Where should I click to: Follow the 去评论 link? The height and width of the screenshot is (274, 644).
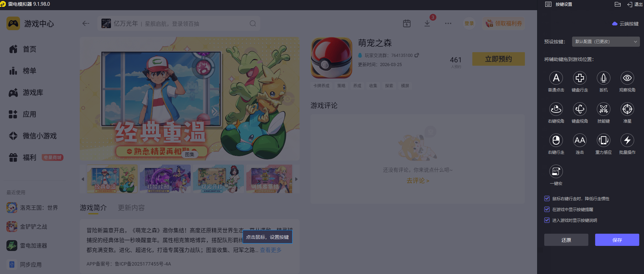coord(418,181)
